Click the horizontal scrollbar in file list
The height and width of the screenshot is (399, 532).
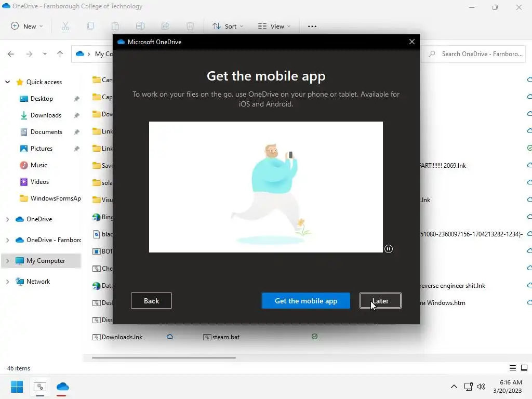tap(164, 357)
